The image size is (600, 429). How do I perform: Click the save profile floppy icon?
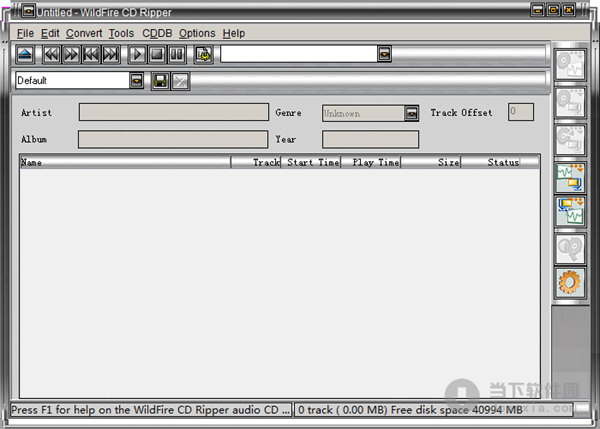[160, 81]
